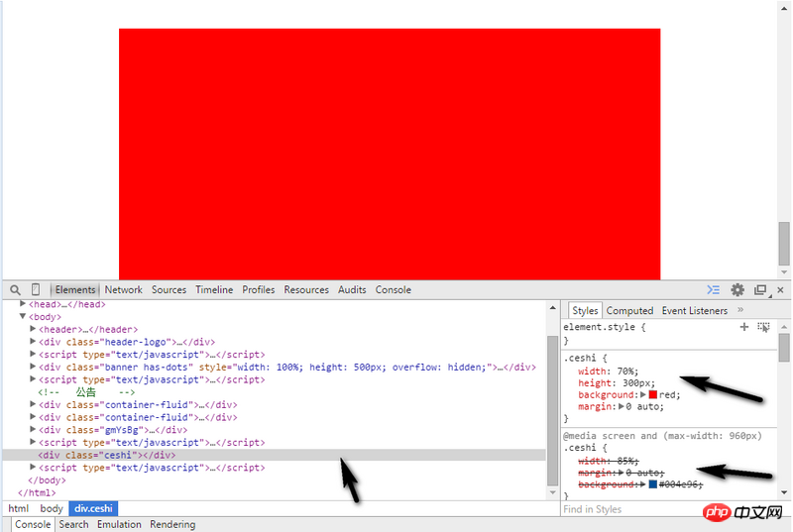
Task: Select the Styles sidebar tab
Action: (585, 310)
